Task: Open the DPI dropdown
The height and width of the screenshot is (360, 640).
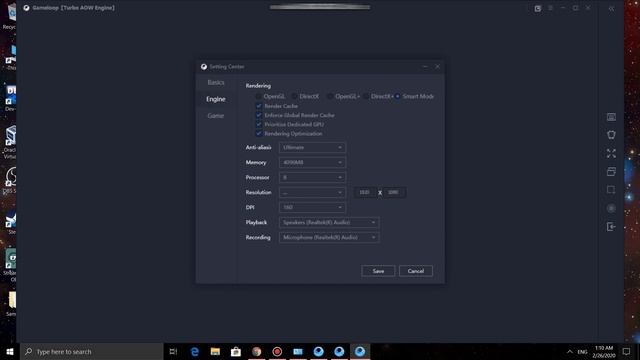Action: [x=312, y=207]
